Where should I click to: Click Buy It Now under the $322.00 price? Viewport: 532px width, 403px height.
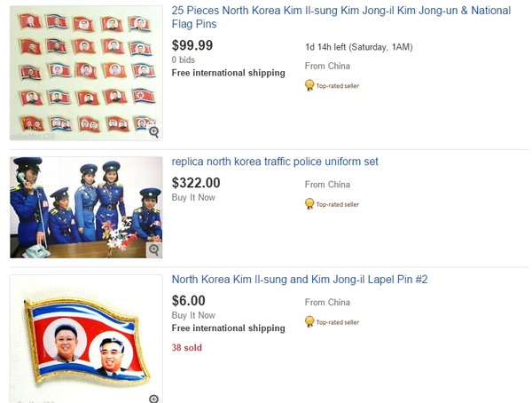tap(193, 198)
